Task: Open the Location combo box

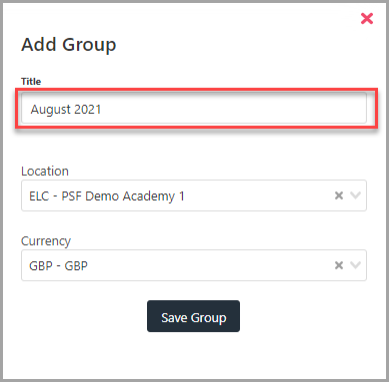Action: coord(194,195)
